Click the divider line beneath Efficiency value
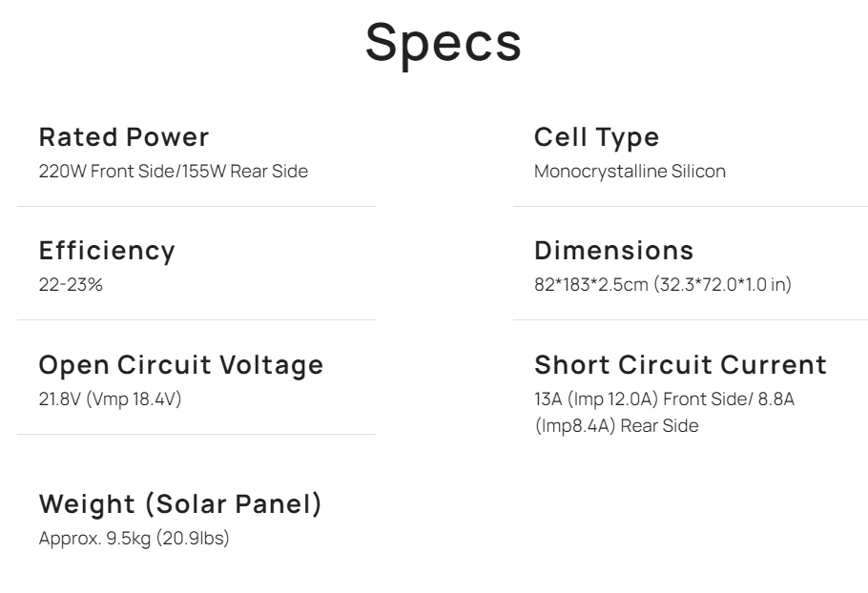This screenshot has height=593, width=868. tap(196, 319)
